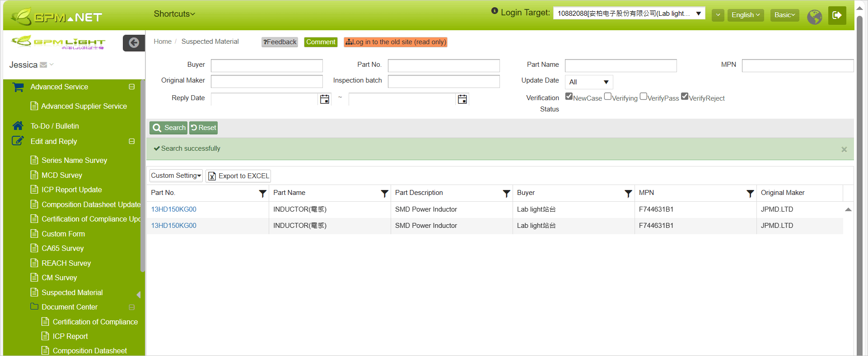Click the Part Description column filter icon

(506, 194)
